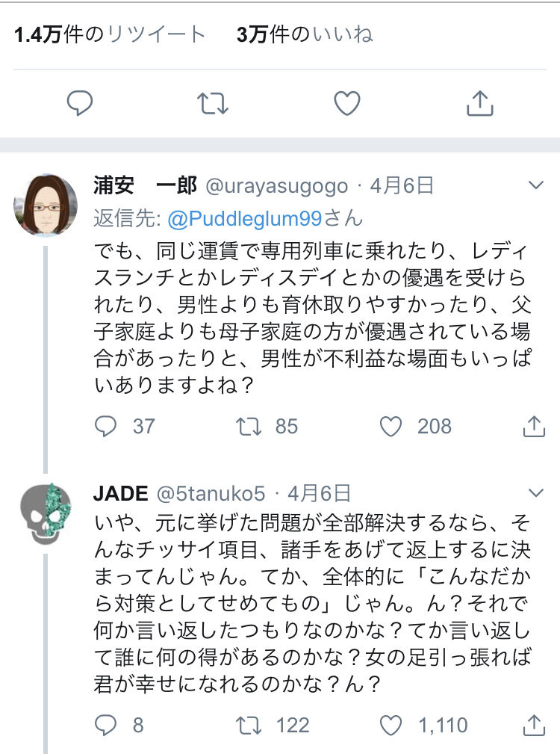Screen dimensions: 560x754
Task: Like the main tweet
Action: point(346,103)
